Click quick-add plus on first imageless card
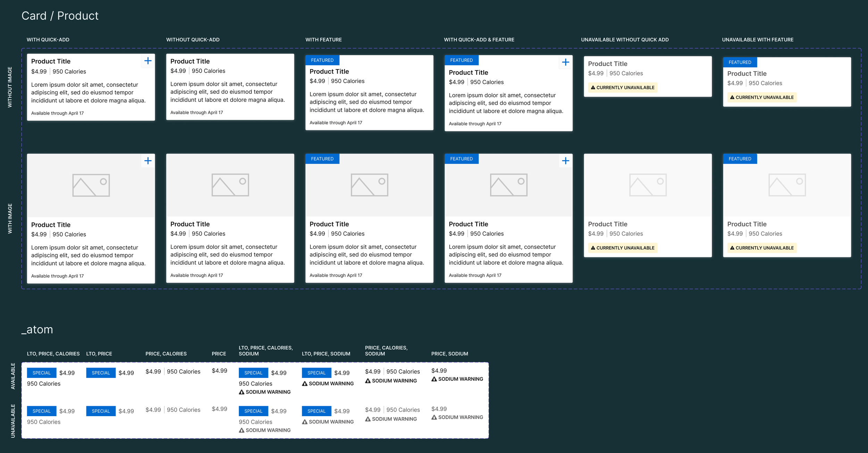This screenshot has width=868, height=453. pos(148,61)
